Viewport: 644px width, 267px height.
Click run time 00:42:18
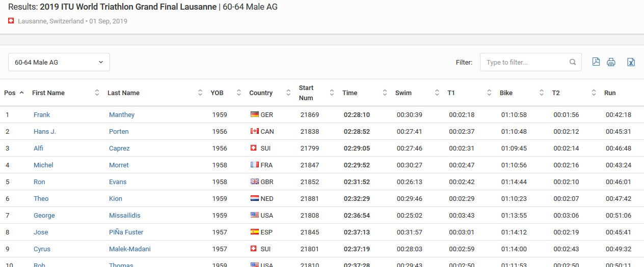pyautogui.click(x=619, y=114)
